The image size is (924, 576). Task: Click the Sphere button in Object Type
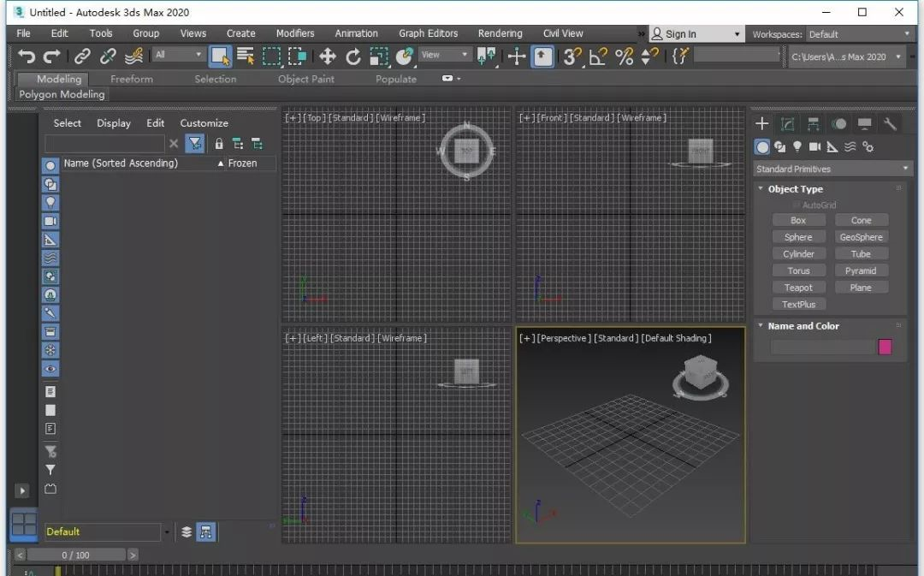(x=798, y=236)
